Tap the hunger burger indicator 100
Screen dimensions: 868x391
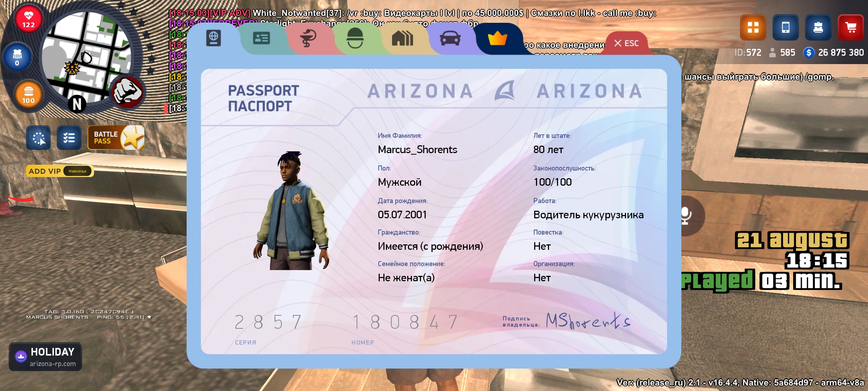click(x=28, y=95)
